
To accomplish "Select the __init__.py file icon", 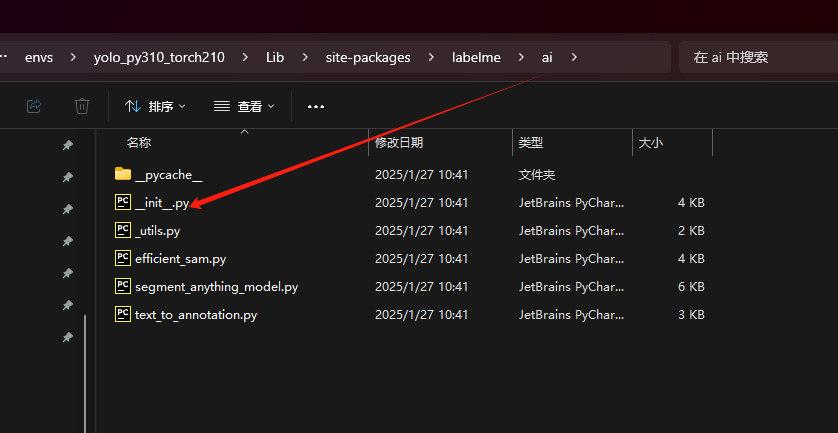I will (x=123, y=202).
